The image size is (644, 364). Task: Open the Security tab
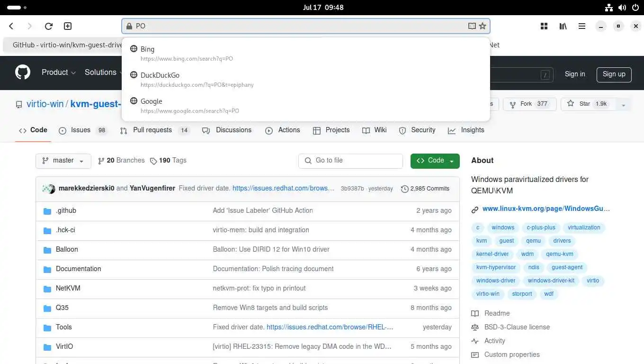tap(417, 130)
